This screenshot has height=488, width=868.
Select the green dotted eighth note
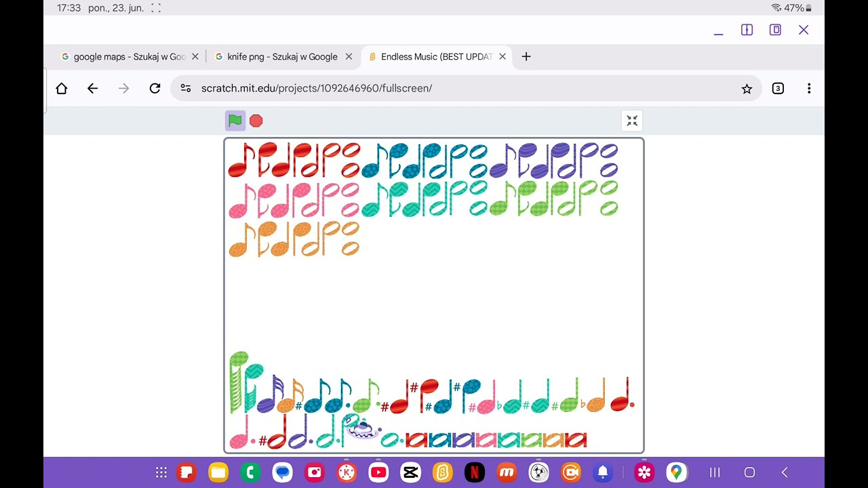tap(367, 396)
